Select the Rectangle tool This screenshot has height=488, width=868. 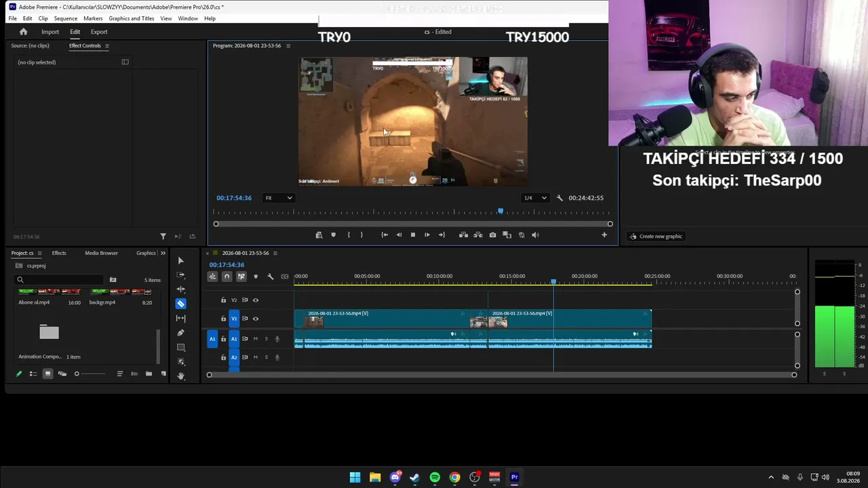[180, 347]
